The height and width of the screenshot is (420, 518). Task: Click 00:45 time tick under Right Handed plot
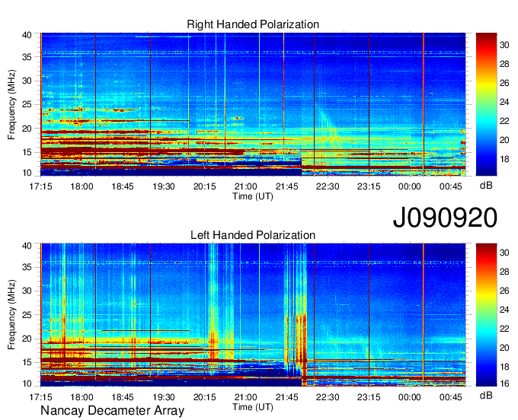pos(451,186)
